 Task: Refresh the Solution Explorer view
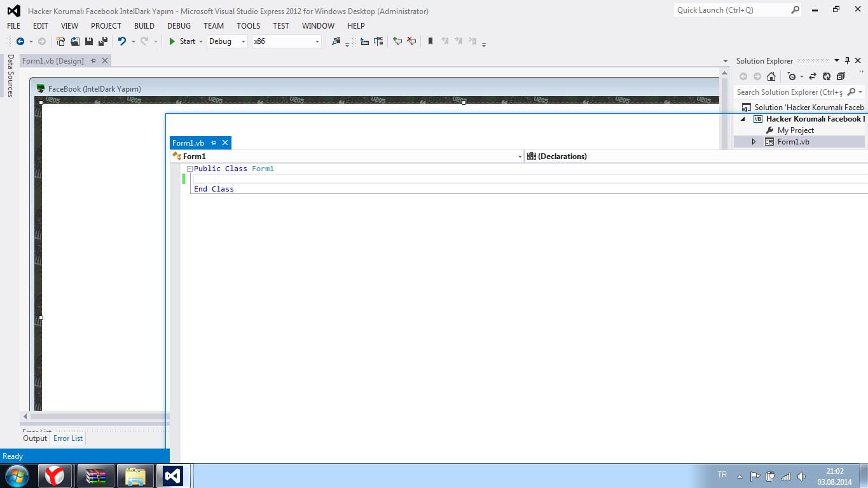coord(827,76)
